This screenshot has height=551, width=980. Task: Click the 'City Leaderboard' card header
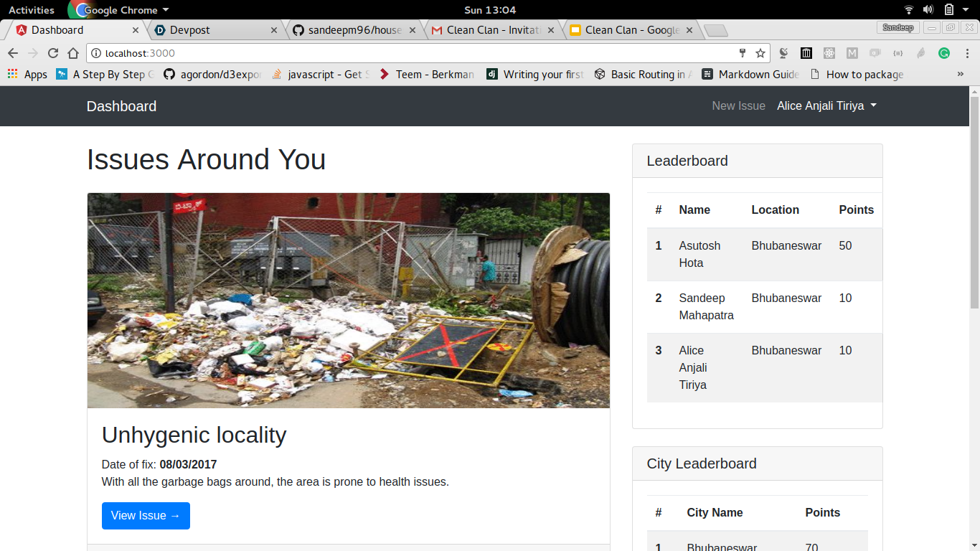[758, 463]
